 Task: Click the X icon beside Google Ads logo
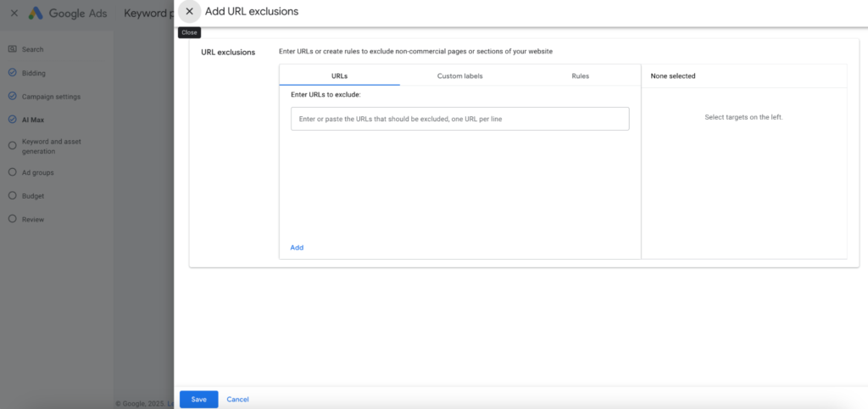coord(14,14)
